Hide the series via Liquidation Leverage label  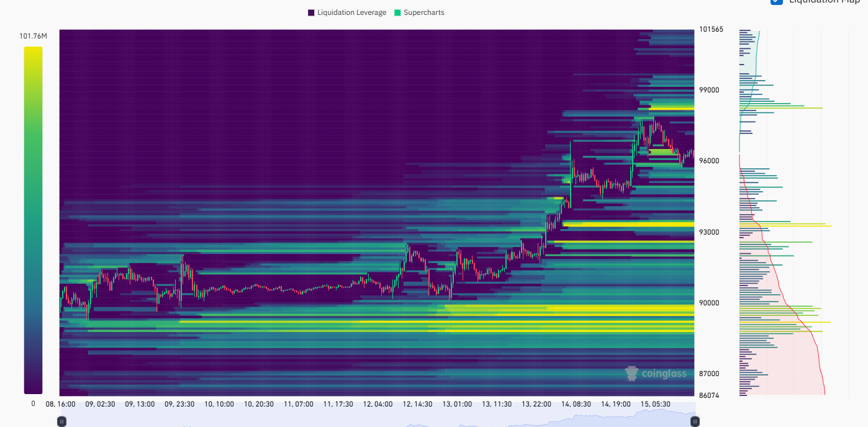tap(351, 12)
